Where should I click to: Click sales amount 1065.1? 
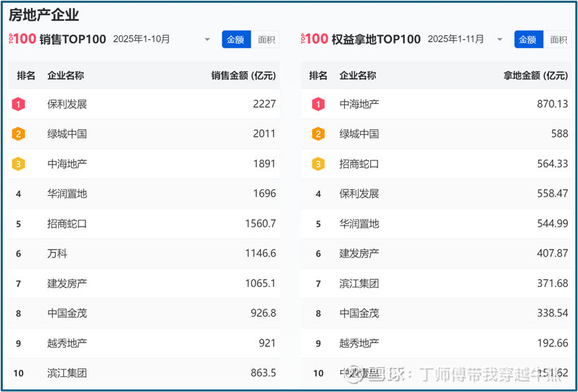pyautogui.click(x=260, y=283)
